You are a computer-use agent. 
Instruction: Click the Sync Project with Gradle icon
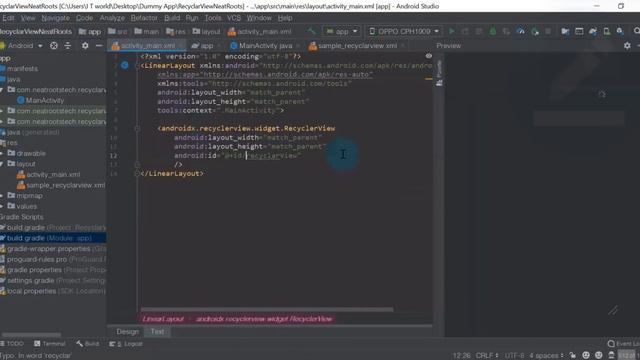tap(593, 31)
